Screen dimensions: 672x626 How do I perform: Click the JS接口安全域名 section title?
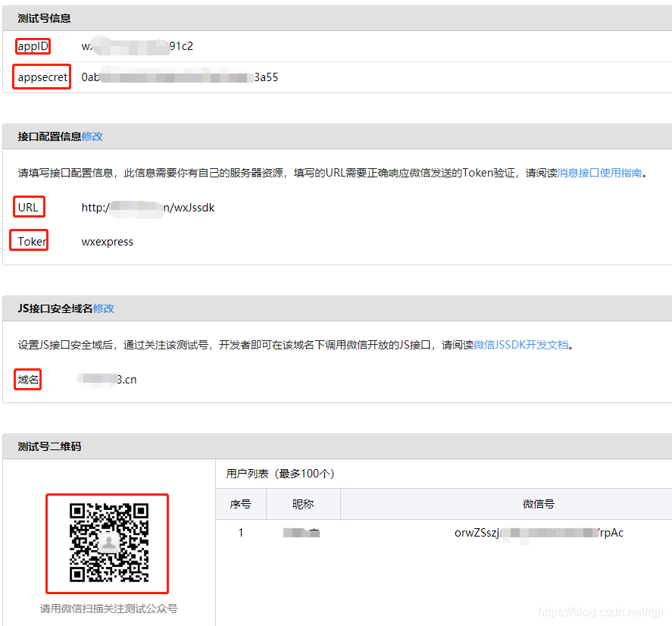(55, 308)
